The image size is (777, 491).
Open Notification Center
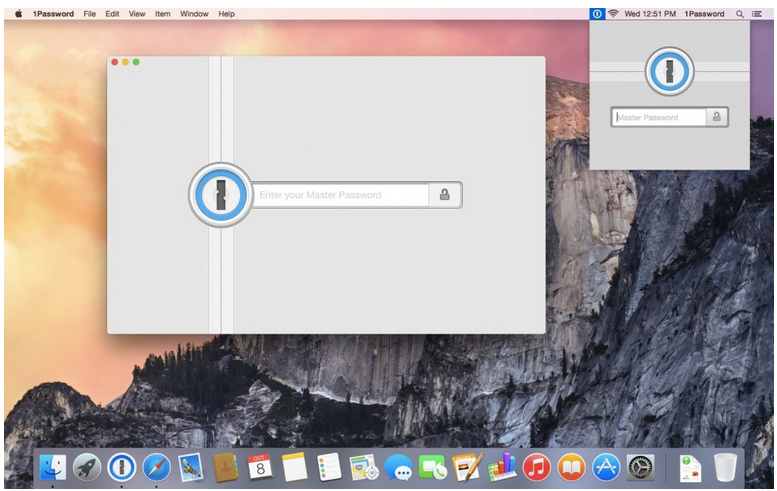[757, 14]
